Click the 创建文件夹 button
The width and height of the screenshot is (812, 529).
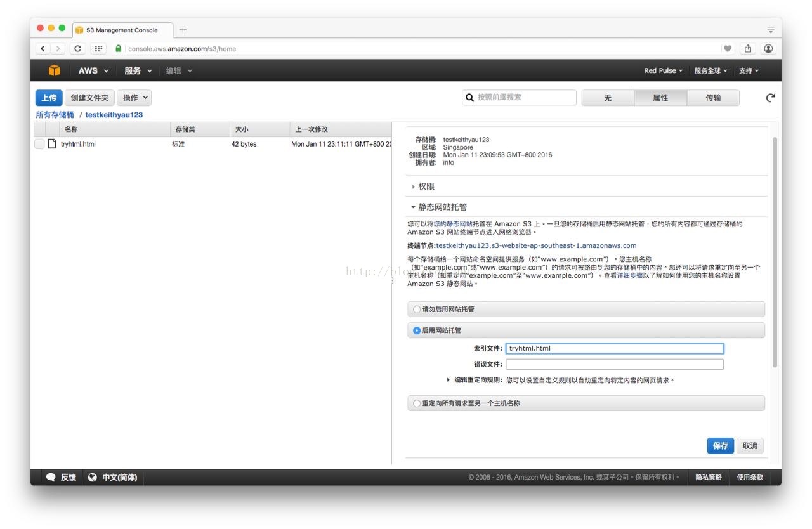tap(89, 98)
